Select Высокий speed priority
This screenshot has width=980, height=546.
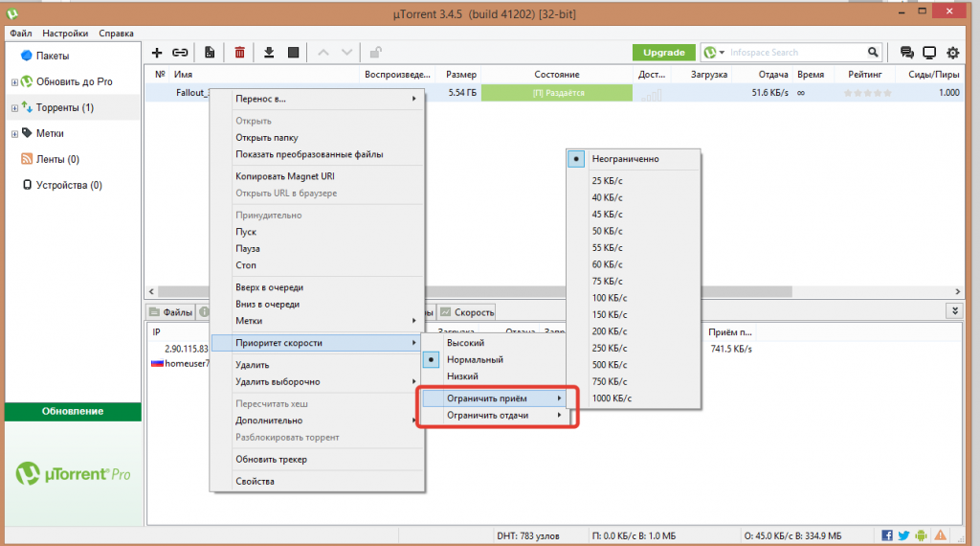465,342
